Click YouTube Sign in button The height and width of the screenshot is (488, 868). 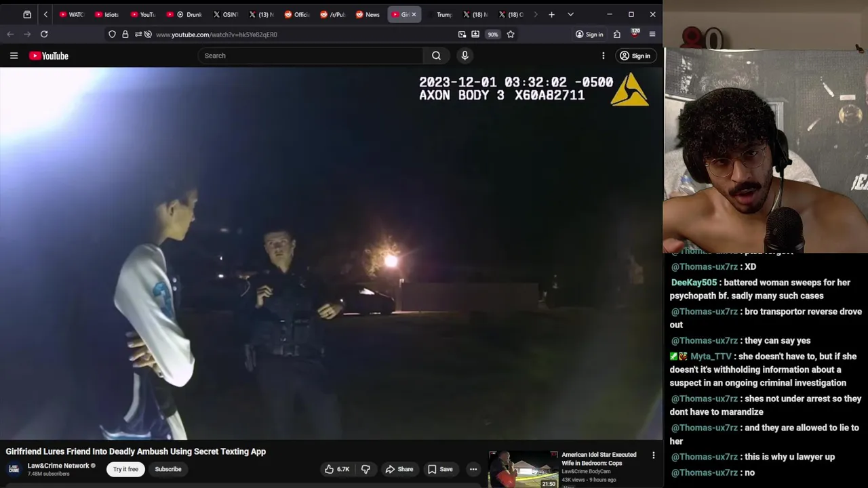(x=635, y=56)
